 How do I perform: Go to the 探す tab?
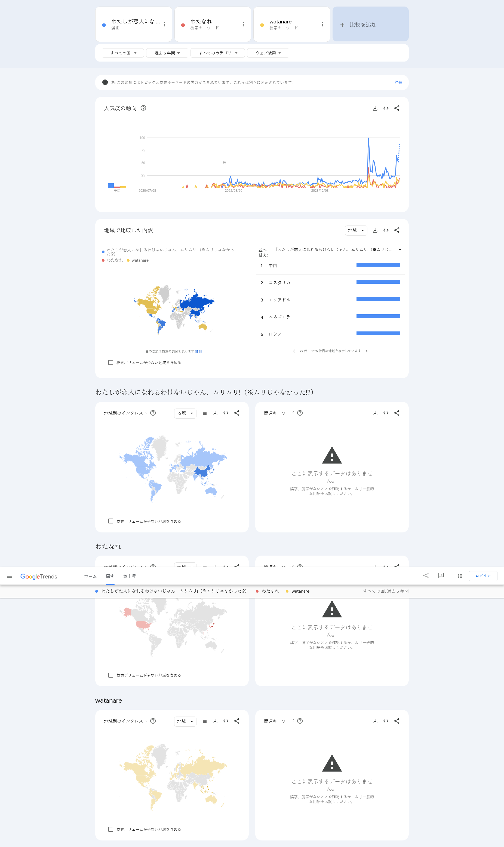point(110,577)
